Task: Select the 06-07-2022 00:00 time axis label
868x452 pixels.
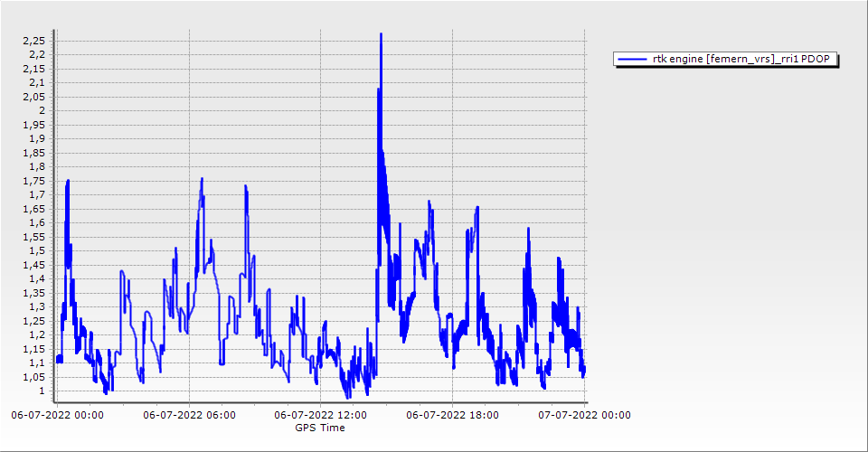Action: pos(57,416)
